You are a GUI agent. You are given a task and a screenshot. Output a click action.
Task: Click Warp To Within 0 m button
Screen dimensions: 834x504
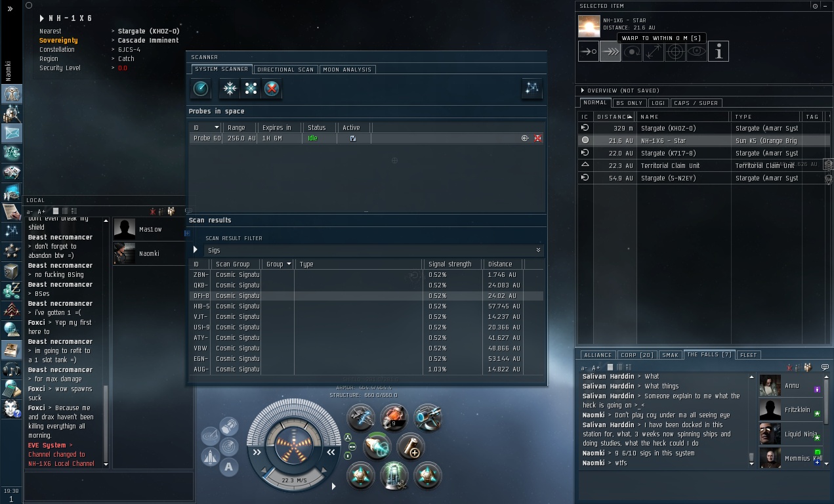[610, 51]
